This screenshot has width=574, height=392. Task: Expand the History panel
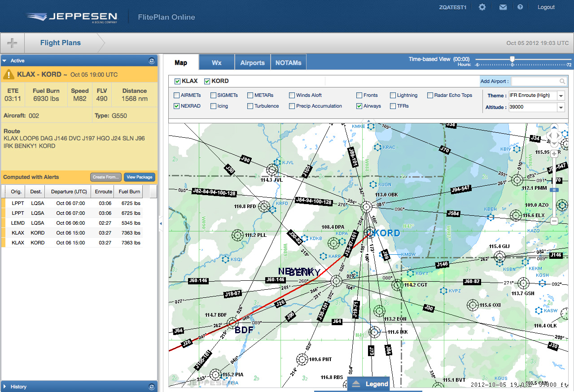coord(5,387)
